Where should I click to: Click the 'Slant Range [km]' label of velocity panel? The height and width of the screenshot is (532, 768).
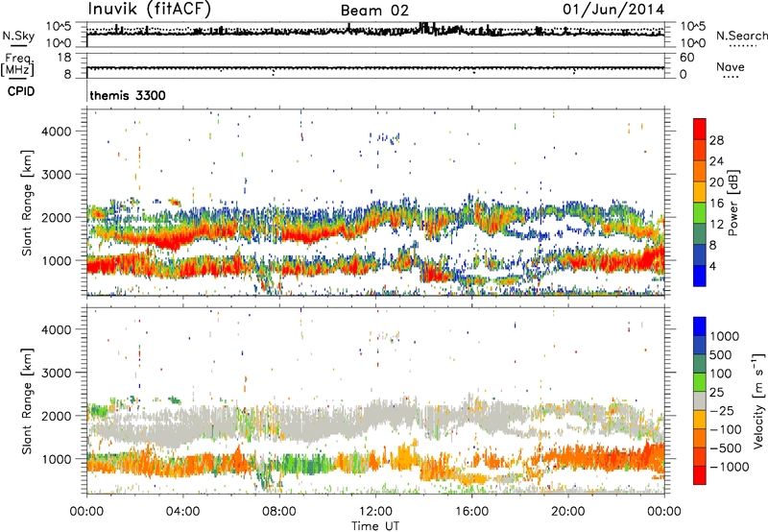point(27,400)
